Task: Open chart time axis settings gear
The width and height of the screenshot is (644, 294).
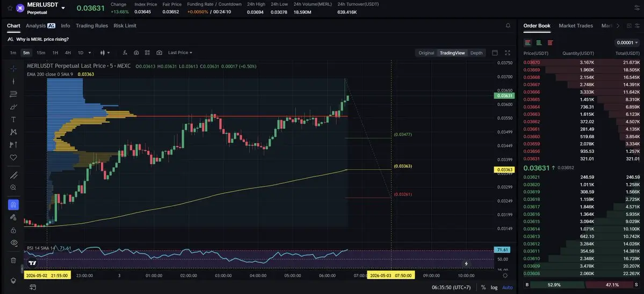Action: [x=505, y=276]
